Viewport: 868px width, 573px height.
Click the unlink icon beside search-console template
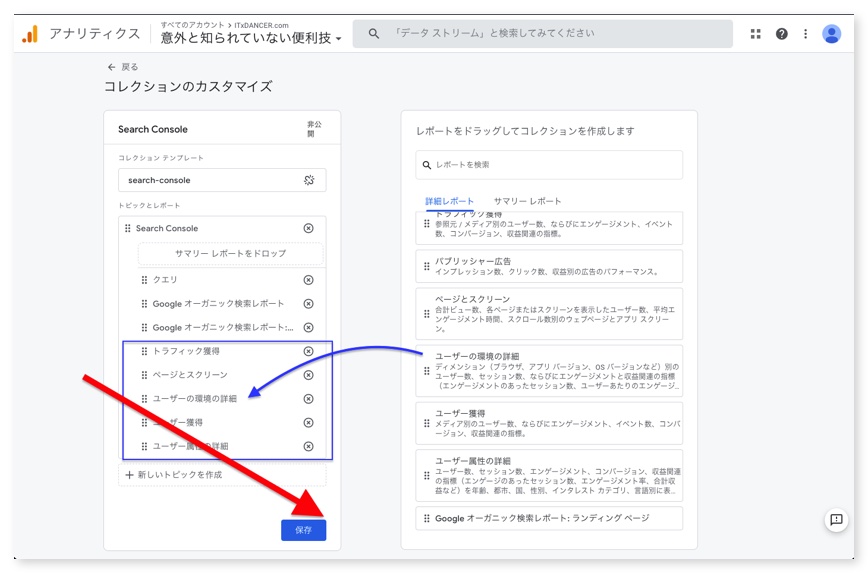pyautogui.click(x=309, y=180)
